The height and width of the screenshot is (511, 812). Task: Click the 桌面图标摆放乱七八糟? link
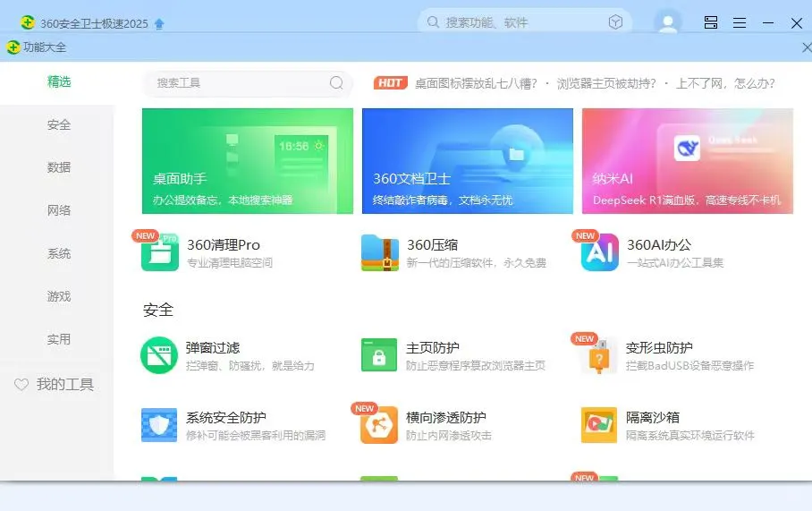(476, 83)
